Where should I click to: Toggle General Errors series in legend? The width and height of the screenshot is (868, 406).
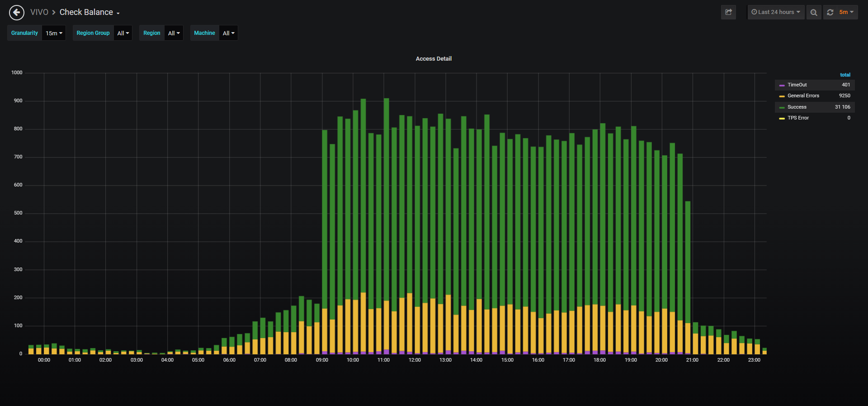pos(803,96)
